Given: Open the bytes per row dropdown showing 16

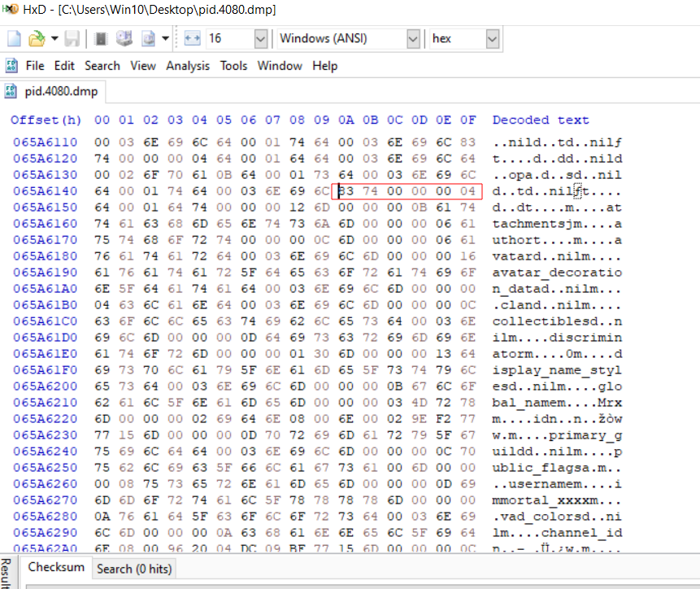Looking at the screenshot, I should (260, 39).
